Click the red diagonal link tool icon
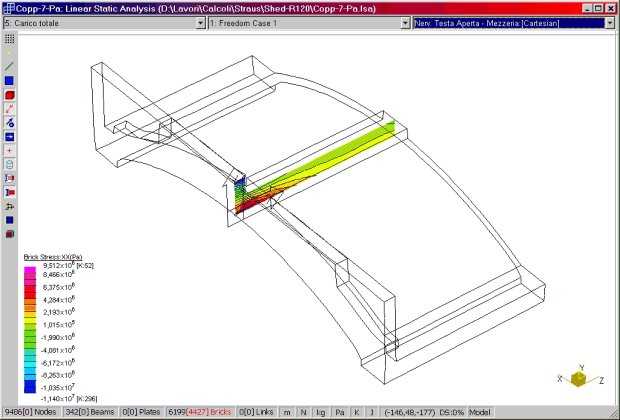Viewport: 620px width, 420px height. click(9, 108)
